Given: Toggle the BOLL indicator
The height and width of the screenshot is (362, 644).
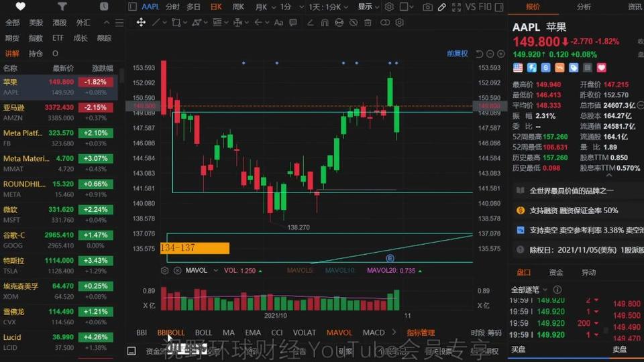Looking at the screenshot, I should click(x=203, y=333).
